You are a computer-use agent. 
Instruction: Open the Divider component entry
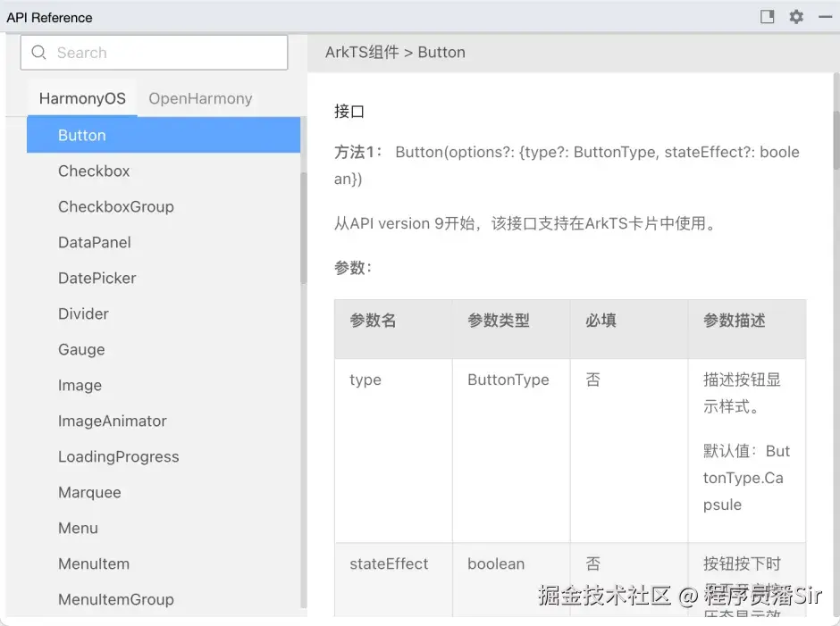164,313
